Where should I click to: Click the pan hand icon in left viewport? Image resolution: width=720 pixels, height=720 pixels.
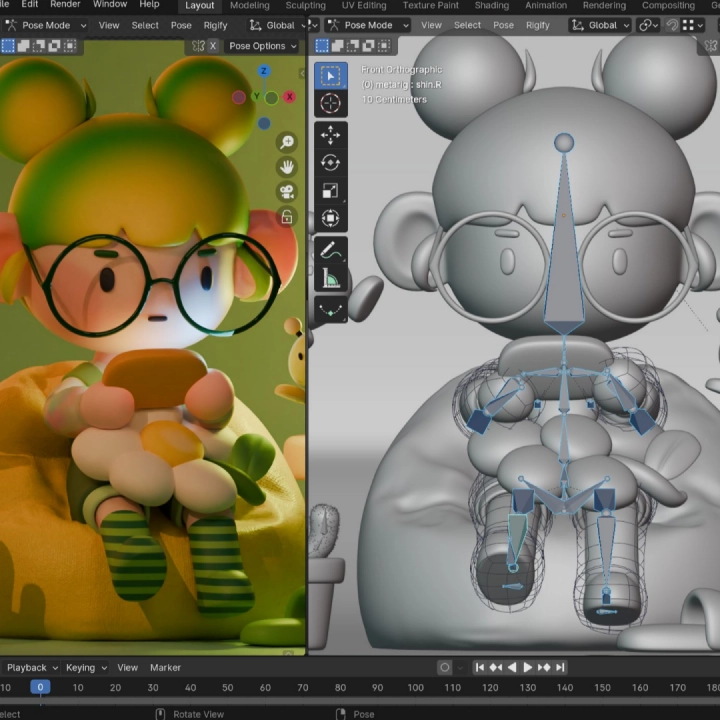tap(287, 167)
